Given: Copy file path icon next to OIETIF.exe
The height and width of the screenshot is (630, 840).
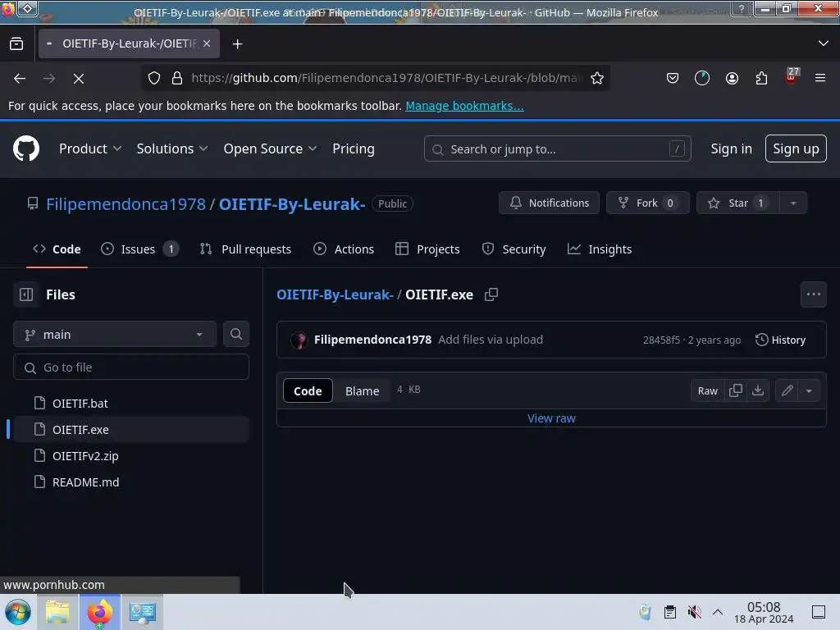Looking at the screenshot, I should [491, 294].
